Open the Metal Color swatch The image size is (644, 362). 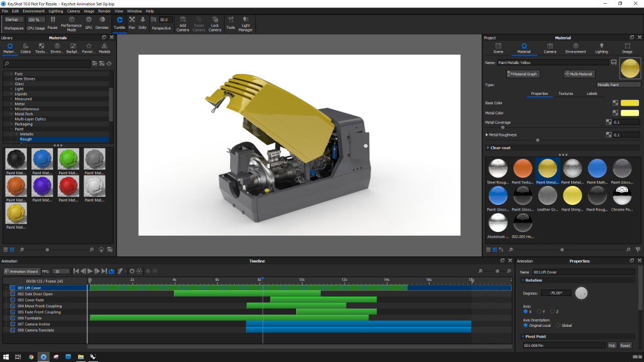pyautogui.click(x=630, y=113)
